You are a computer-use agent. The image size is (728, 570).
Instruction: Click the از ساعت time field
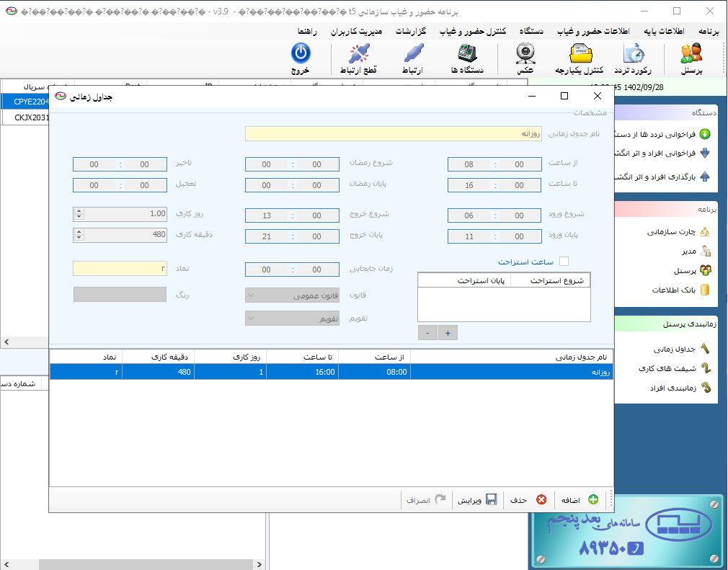tap(494, 164)
